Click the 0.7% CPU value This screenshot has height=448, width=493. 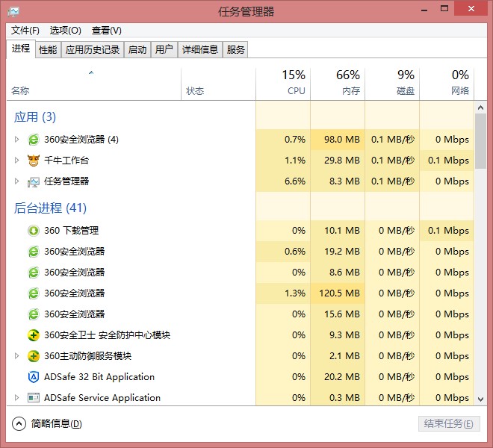point(294,140)
